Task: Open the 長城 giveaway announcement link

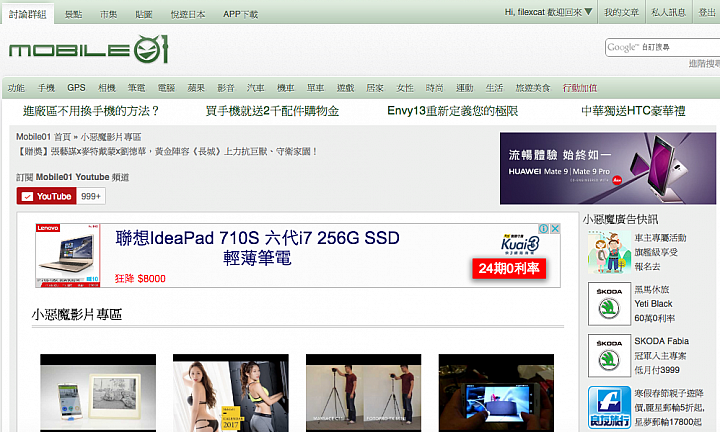Action: point(167,151)
